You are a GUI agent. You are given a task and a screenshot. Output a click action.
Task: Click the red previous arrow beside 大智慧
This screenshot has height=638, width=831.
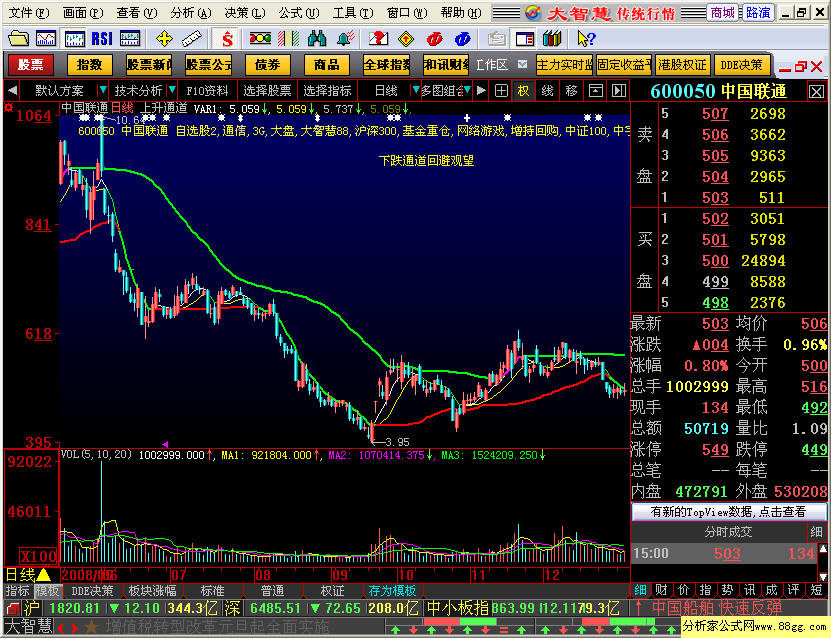click(61, 627)
